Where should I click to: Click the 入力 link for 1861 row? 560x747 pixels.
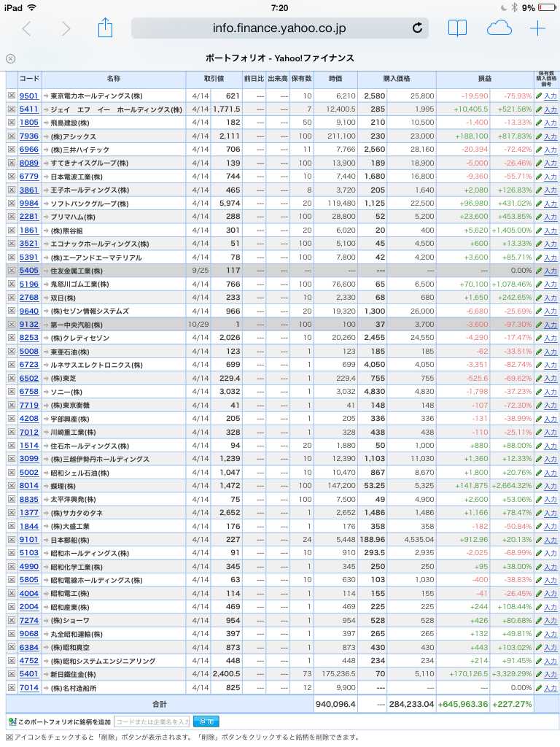tap(551, 231)
